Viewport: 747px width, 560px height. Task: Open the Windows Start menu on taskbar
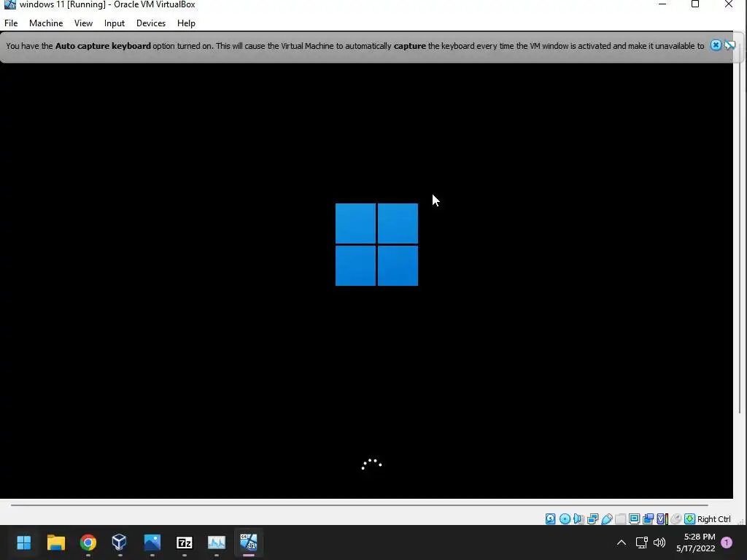[x=23, y=542]
